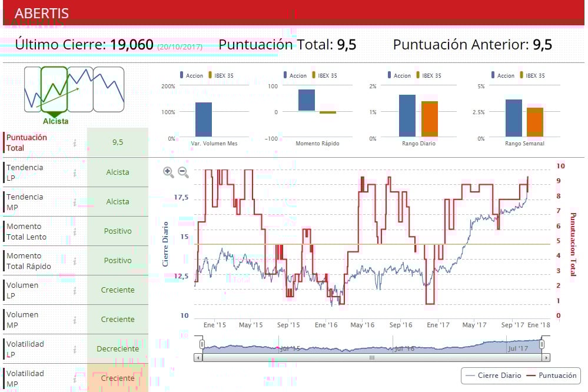Click blue Accion bar in Momento Rápido
Viewport: 588px width, 392px height.
(x=307, y=100)
